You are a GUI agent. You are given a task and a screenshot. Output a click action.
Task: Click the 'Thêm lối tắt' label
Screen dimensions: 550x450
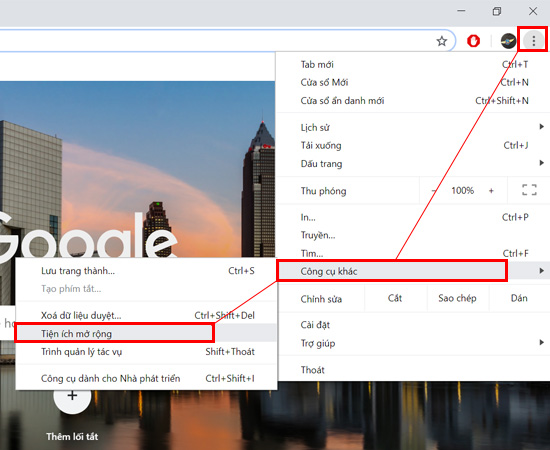(x=72, y=437)
